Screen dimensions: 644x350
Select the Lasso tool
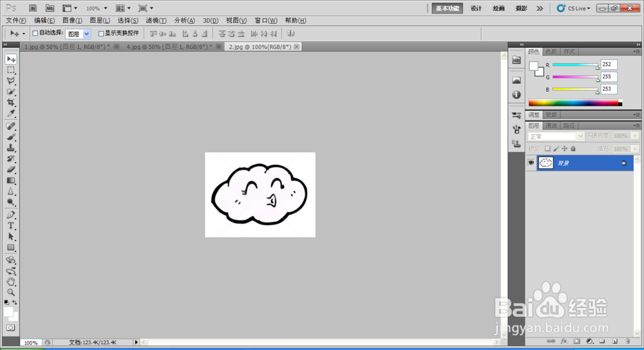pos(11,81)
